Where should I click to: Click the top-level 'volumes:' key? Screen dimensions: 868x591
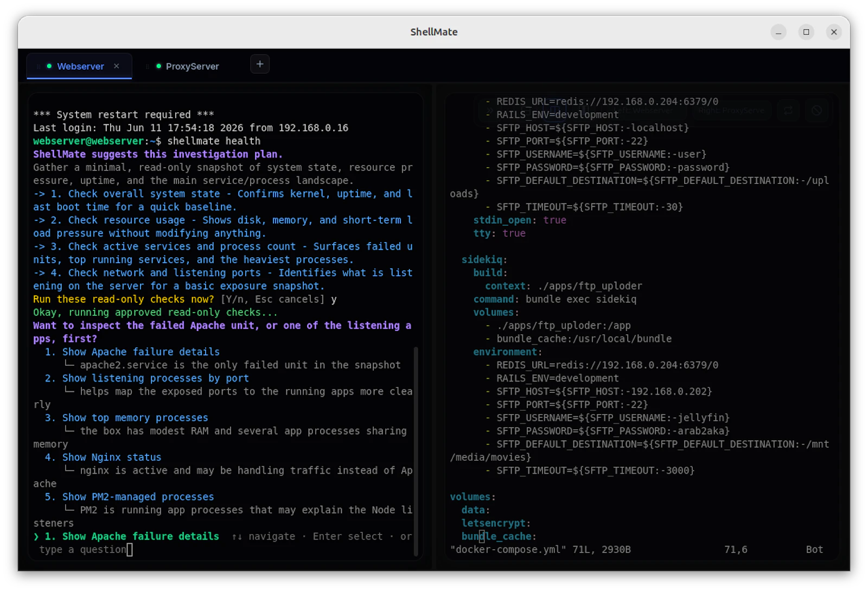(473, 497)
